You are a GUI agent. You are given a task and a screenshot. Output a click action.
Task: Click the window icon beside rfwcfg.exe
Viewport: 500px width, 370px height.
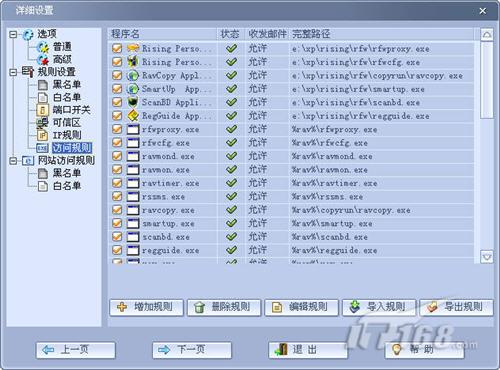click(x=133, y=143)
